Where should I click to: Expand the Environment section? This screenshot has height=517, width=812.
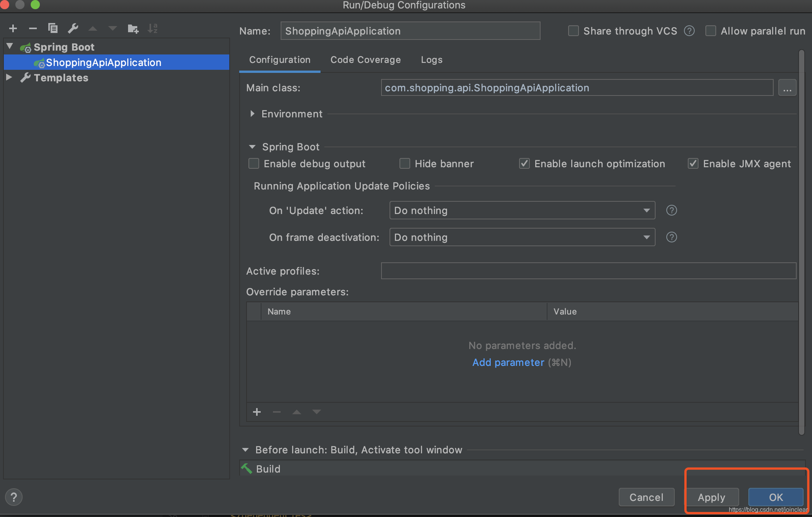(x=253, y=113)
